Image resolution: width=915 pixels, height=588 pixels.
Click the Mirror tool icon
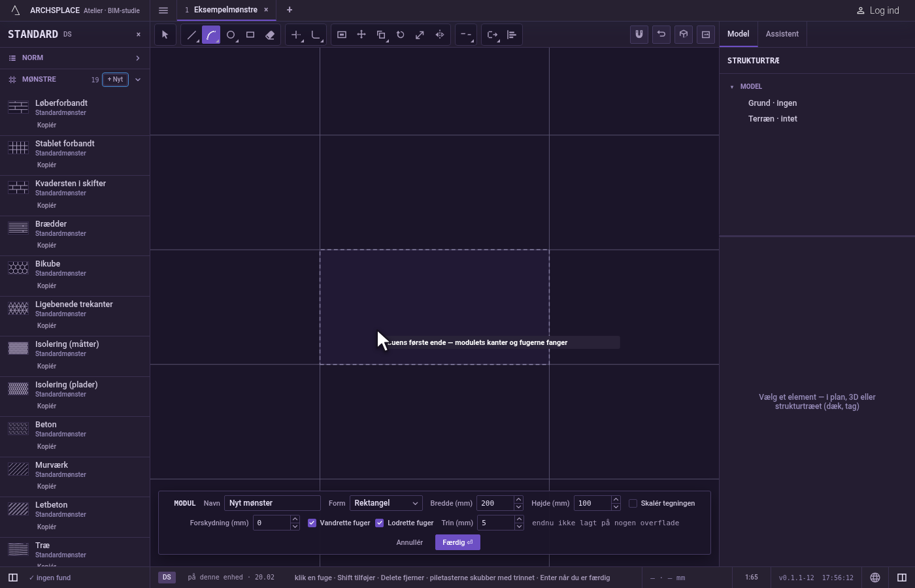pyautogui.click(x=440, y=35)
